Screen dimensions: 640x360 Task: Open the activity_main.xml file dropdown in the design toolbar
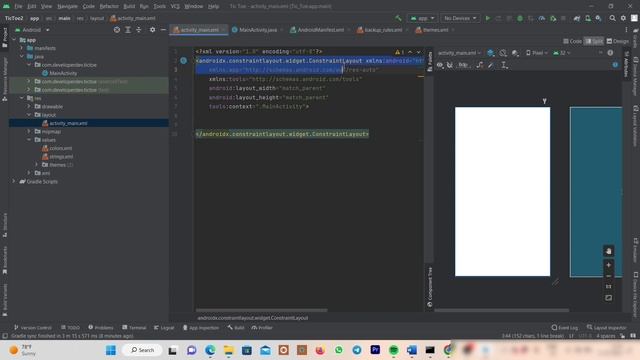459,53
